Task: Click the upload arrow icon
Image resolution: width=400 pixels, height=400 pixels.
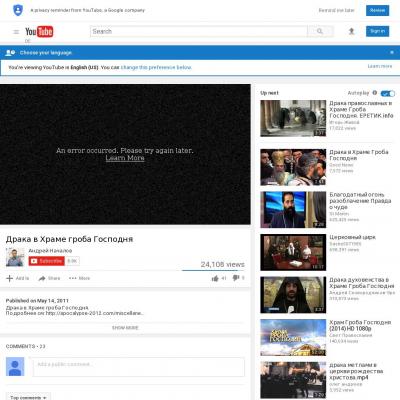Action: pos(351,31)
